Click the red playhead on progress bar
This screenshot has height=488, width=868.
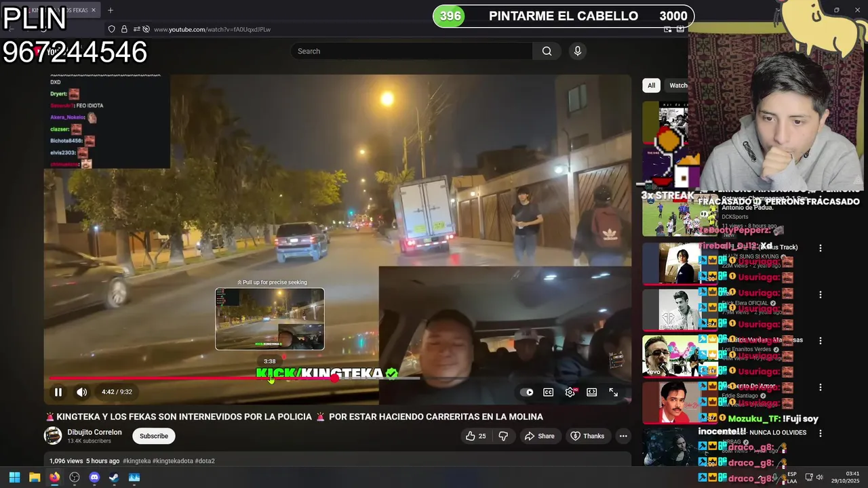(334, 378)
